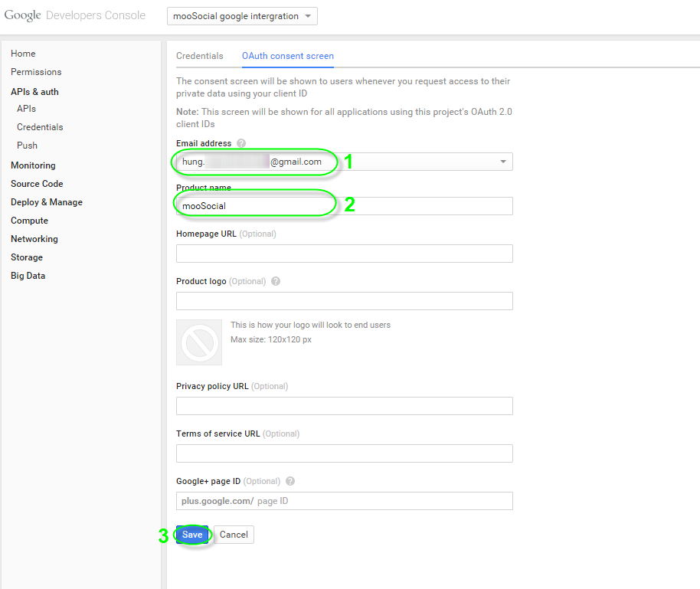Expand the Big Data section
The width and height of the screenshot is (700, 589).
(28, 276)
